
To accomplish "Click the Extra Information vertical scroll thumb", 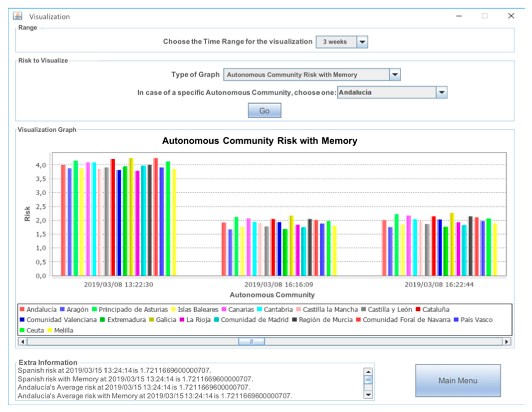I will coord(368,380).
